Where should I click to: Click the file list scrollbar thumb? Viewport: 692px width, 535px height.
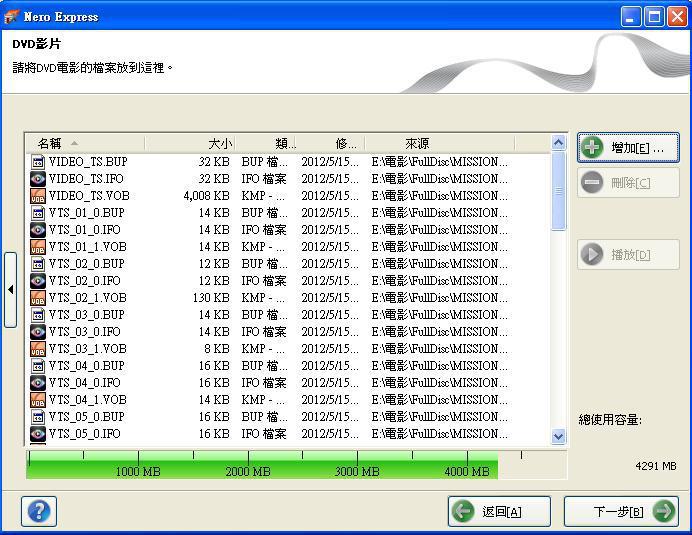pyautogui.click(x=558, y=191)
